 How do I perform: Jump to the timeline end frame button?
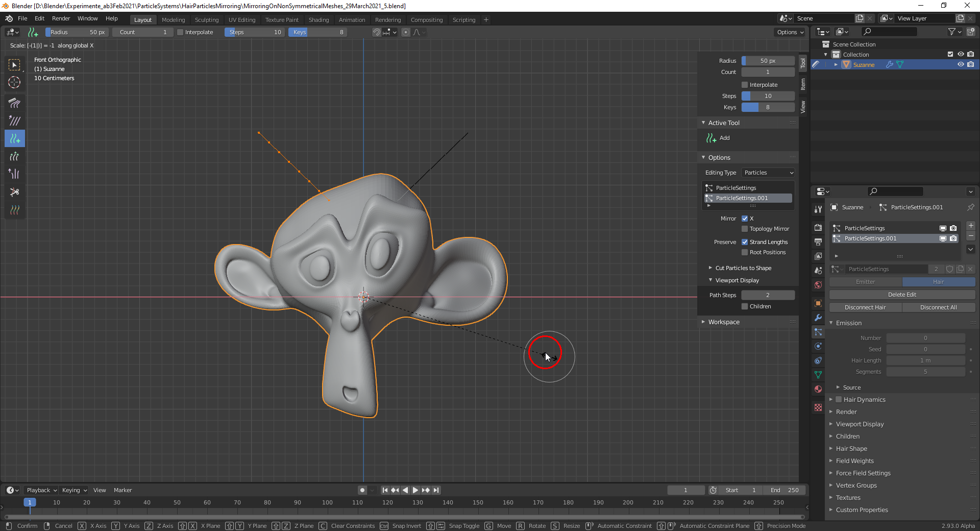pyautogui.click(x=436, y=490)
